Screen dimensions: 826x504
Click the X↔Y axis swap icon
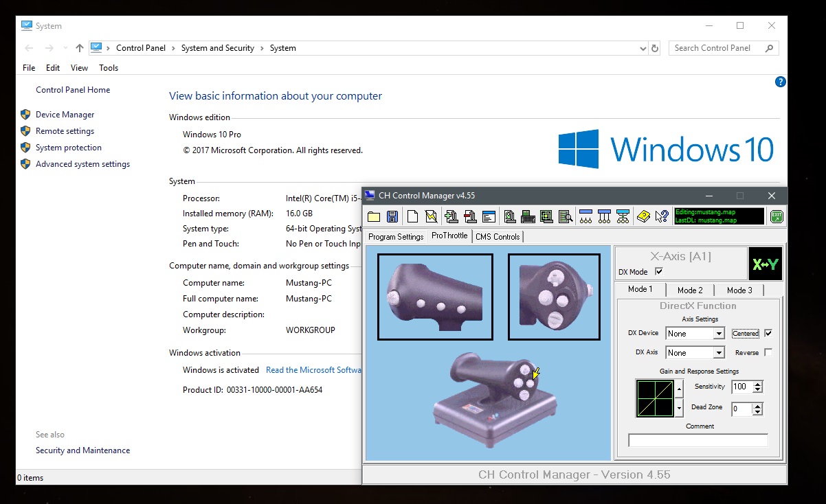tap(766, 264)
